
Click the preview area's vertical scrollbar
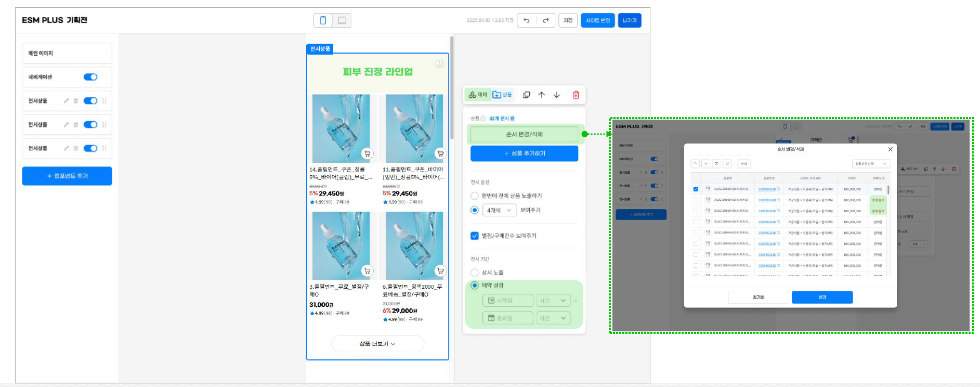pos(452,87)
